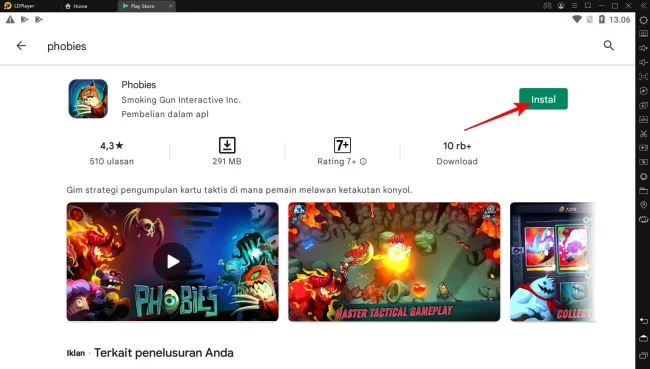Click the LDPlayer logo in title bar

7,6
